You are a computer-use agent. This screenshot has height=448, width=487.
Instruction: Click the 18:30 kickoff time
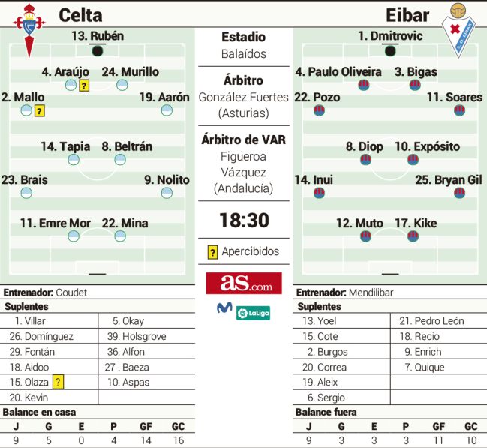point(244,220)
